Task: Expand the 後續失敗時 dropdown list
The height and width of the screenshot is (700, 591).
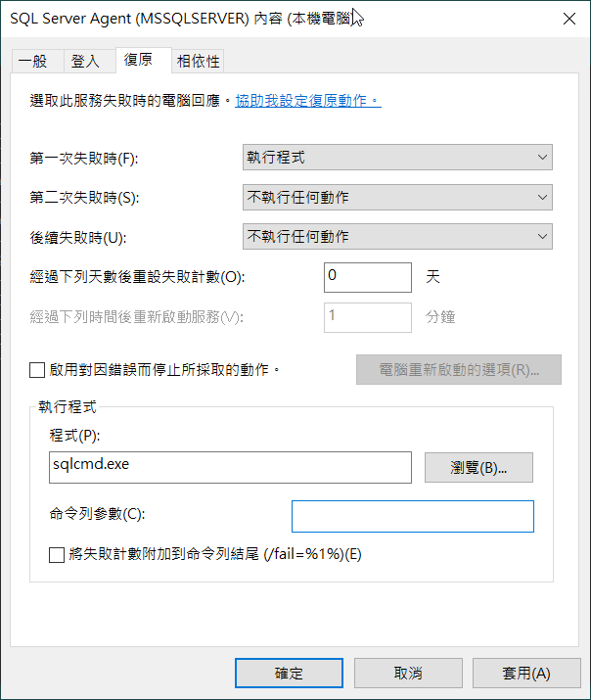Action: pyautogui.click(x=396, y=237)
